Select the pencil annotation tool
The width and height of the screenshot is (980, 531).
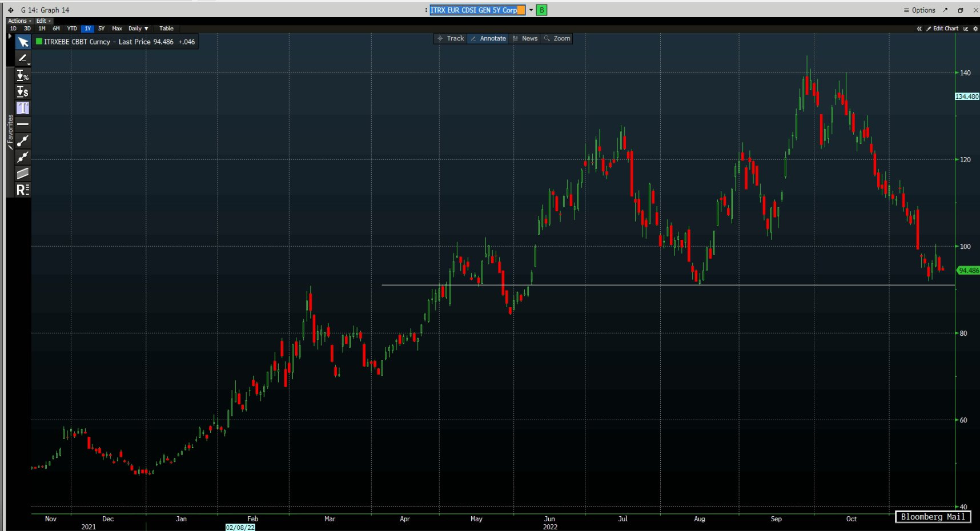(23, 58)
